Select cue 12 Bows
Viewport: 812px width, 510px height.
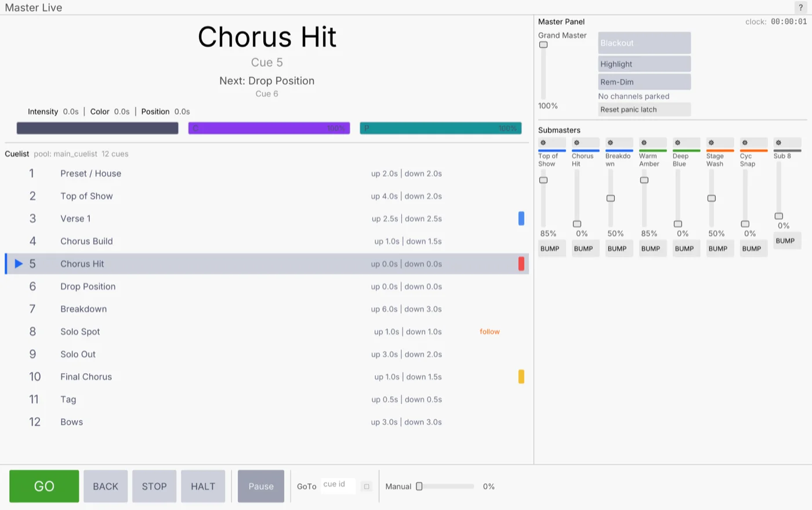[x=267, y=422]
